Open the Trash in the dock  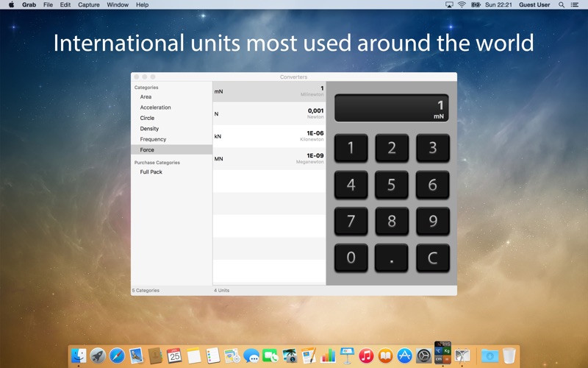[509, 356]
